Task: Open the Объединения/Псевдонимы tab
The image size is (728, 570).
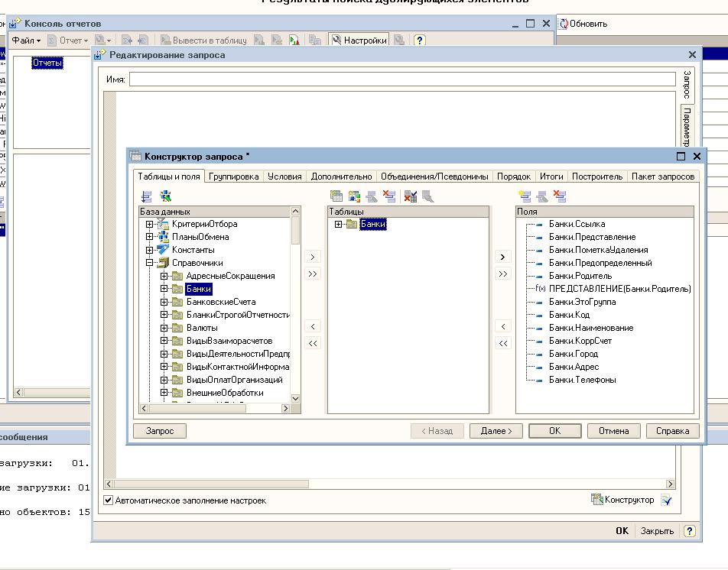Action: [434, 177]
